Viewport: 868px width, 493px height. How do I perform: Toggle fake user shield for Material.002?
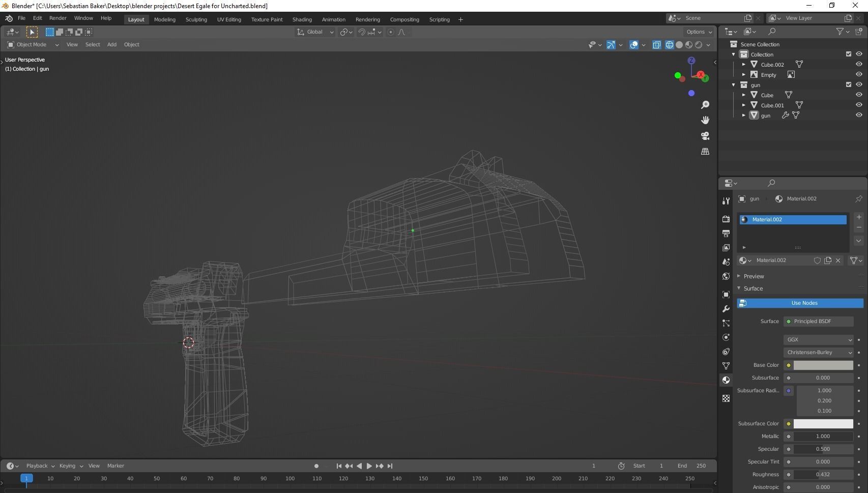click(x=817, y=260)
